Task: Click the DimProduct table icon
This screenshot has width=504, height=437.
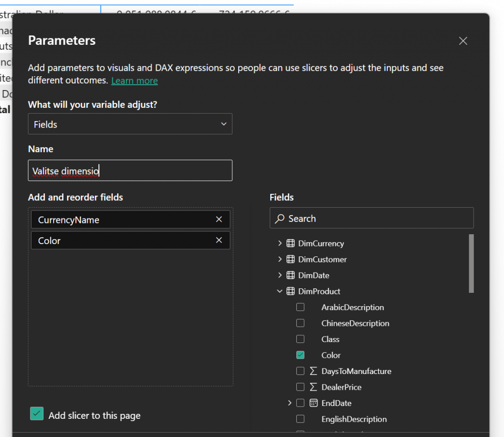Action: click(x=290, y=291)
